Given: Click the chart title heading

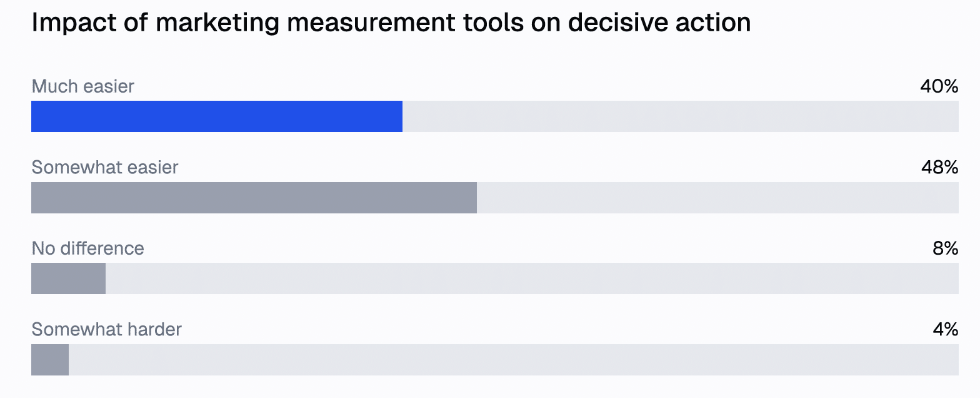Looking at the screenshot, I should 391,23.
